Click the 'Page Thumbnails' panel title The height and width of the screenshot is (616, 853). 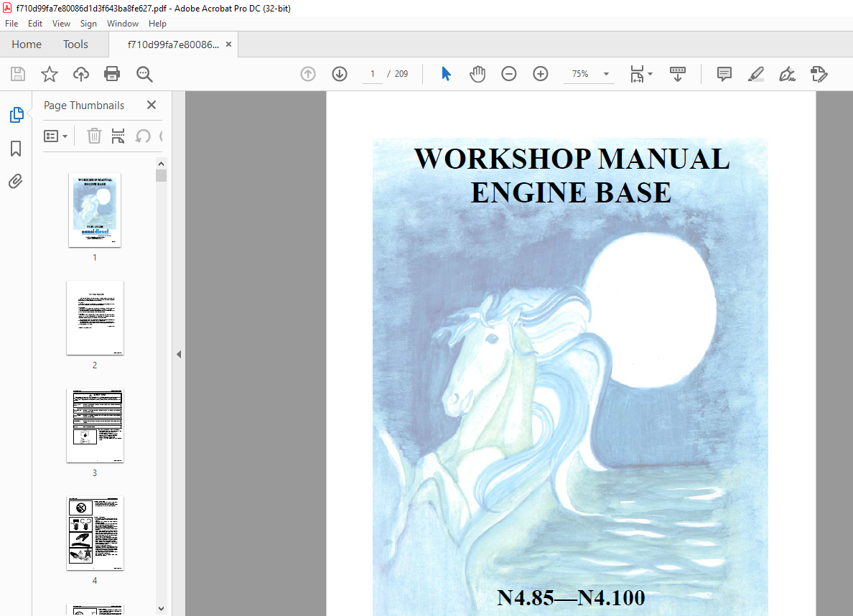84,106
